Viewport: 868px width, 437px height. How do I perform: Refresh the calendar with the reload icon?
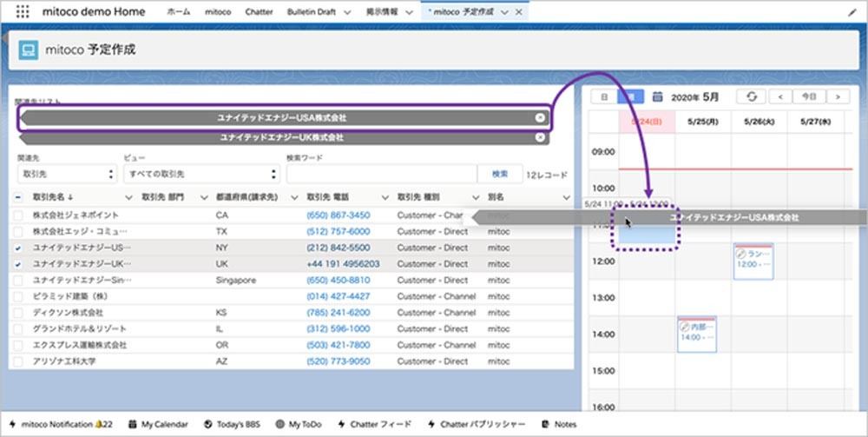click(x=751, y=96)
